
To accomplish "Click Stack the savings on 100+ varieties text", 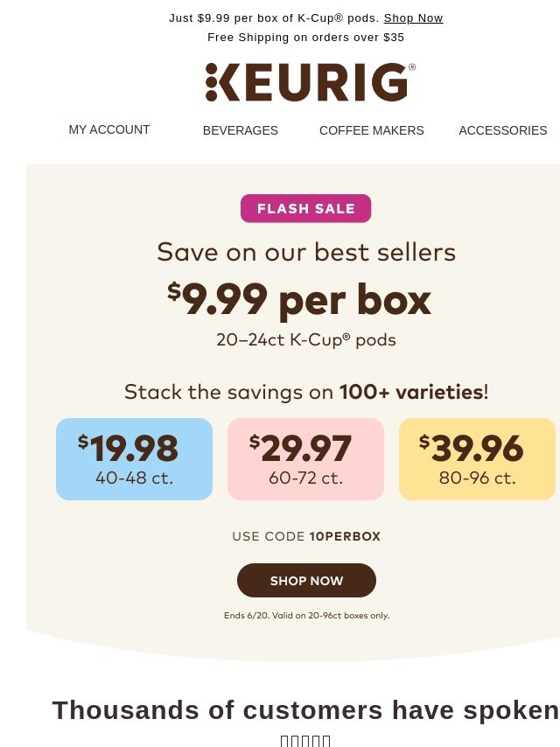I will tap(306, 393).
